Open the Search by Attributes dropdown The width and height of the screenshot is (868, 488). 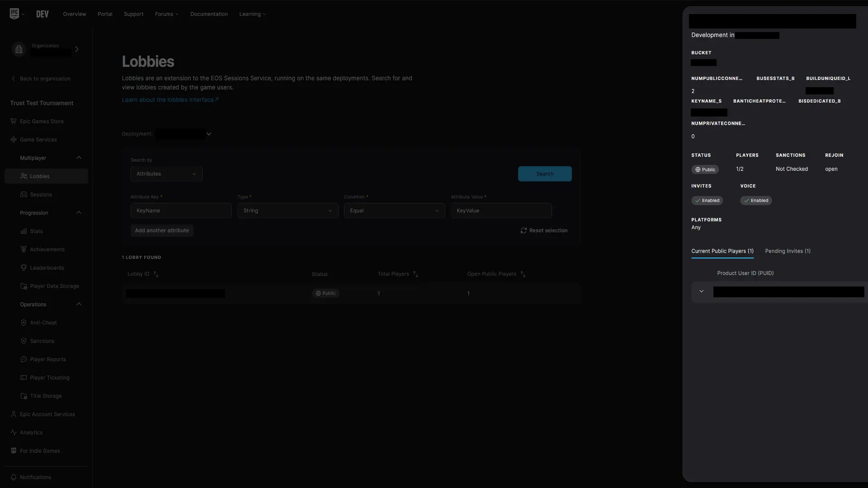click(x=166, y=174)
